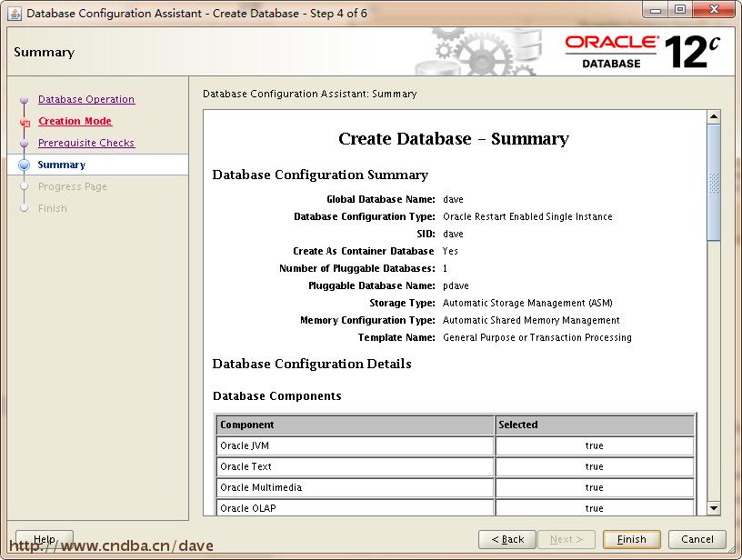The image size is (742, 560).
Task: Click the Oracle Restart Enabled Single Instance value
Action: pyautogui.click(x=527, y=216)
